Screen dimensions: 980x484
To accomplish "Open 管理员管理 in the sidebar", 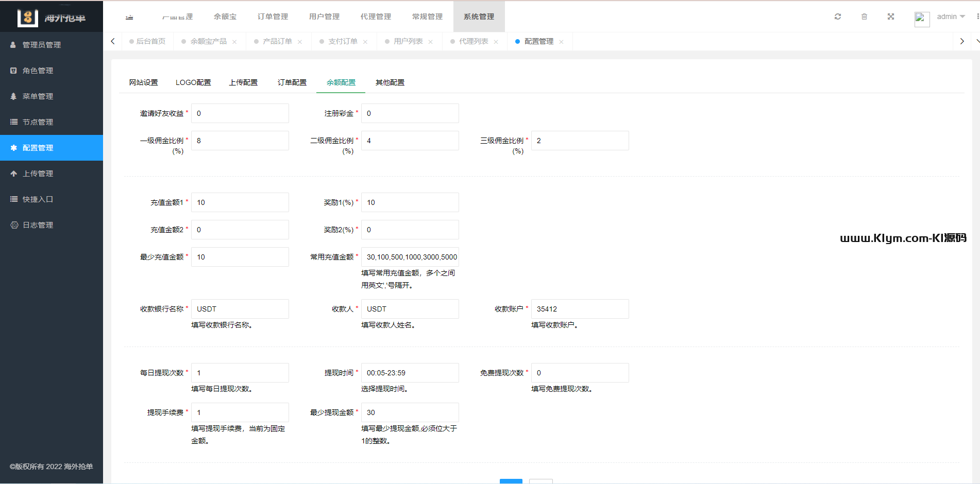I will pyautogui.click(x=41, y=45).
